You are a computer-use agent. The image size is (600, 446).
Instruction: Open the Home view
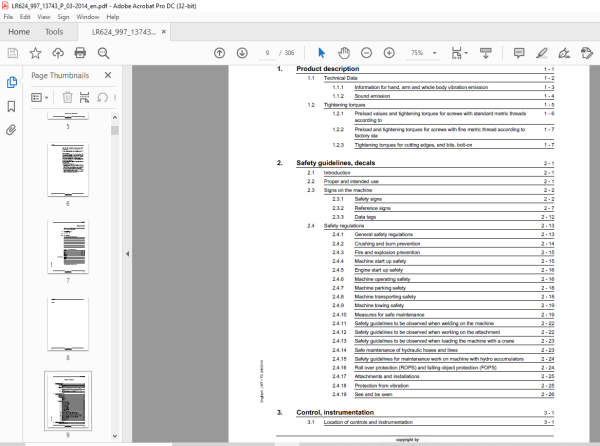[x=19, y=32]
